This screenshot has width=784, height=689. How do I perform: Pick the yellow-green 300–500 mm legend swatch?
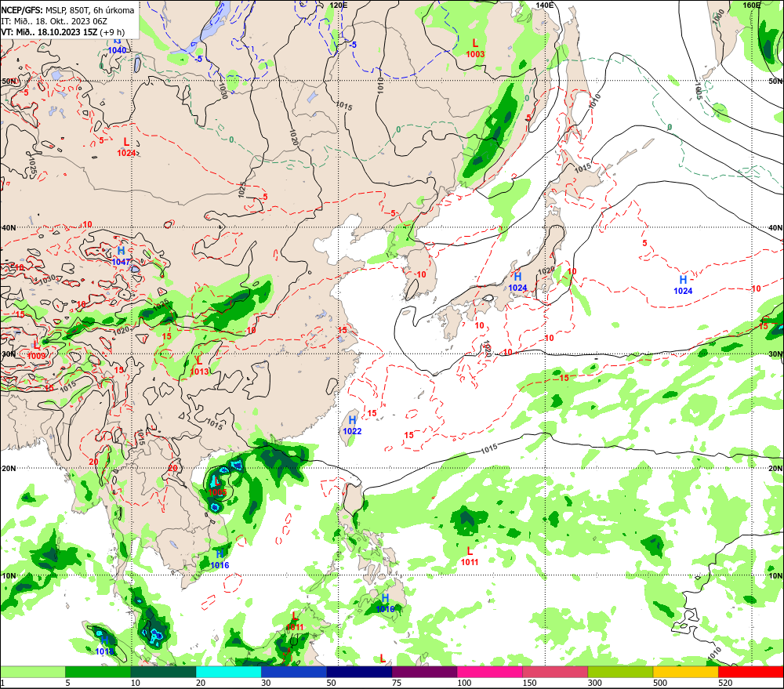tap(620, 672)
